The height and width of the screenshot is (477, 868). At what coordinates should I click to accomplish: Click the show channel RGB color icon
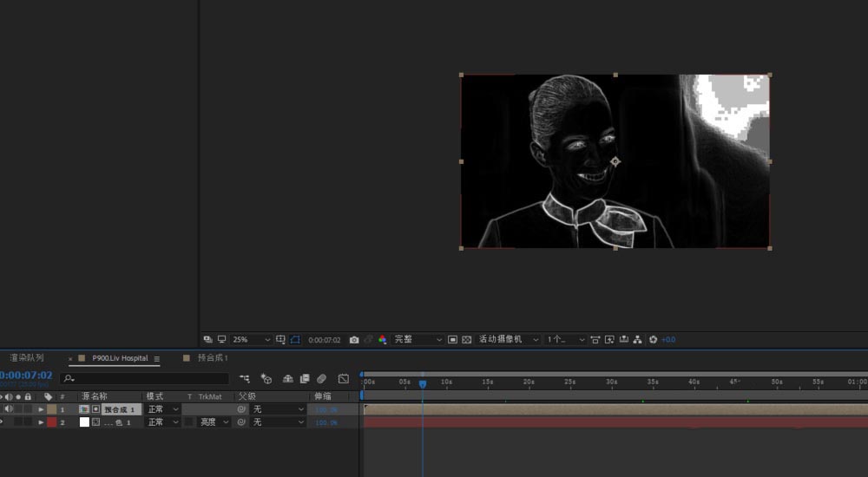pos(383,340)
